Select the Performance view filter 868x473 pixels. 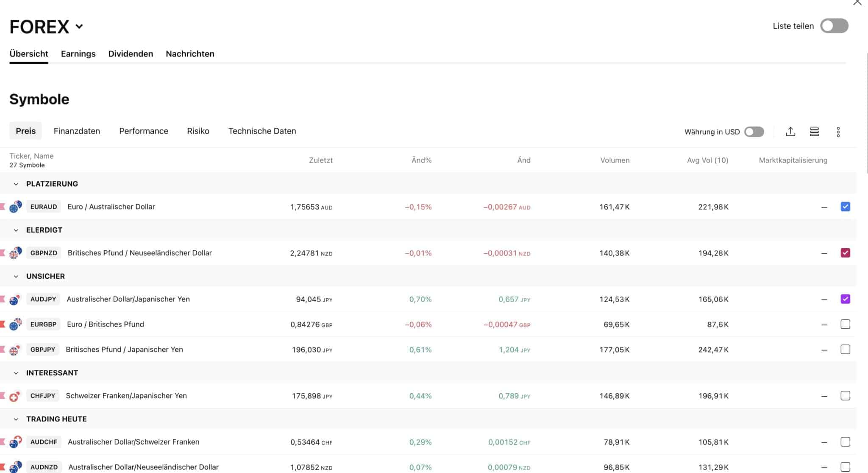143,131
